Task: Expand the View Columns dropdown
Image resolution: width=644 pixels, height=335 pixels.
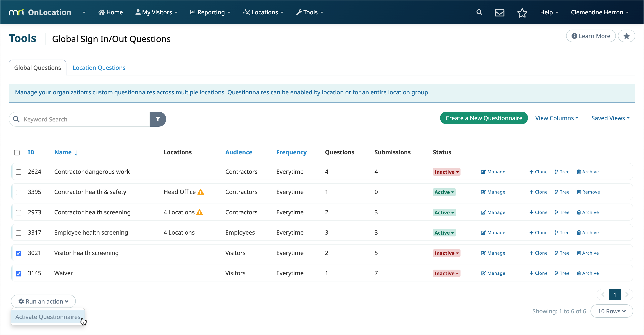Action: coord(557,118)
